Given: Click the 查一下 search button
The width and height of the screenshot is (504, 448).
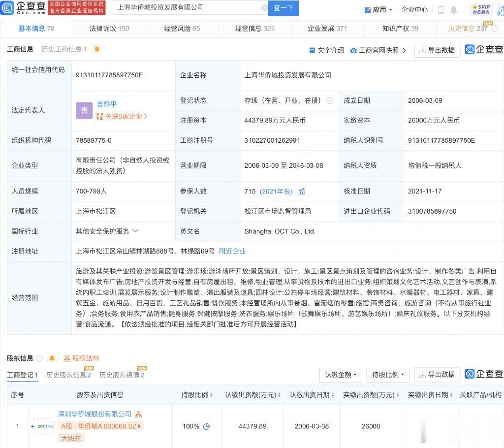Looking at the screenshot, I should click(283, 8).
